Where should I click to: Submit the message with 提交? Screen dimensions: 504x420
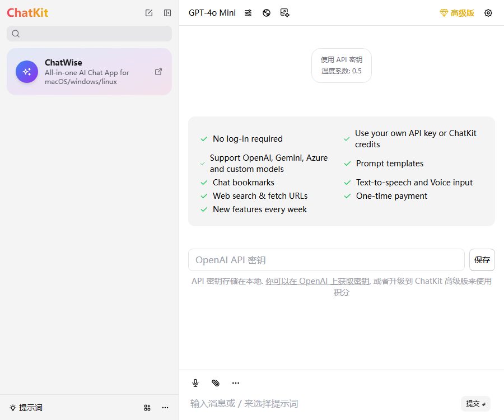click(x=475, y=404)
